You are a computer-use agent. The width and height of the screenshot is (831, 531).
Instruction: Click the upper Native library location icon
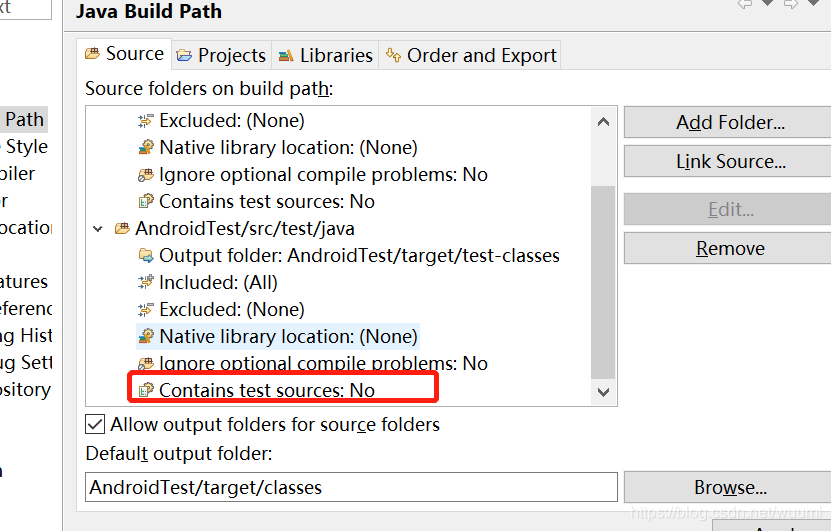pyautogui.click(x=146, y=147)
